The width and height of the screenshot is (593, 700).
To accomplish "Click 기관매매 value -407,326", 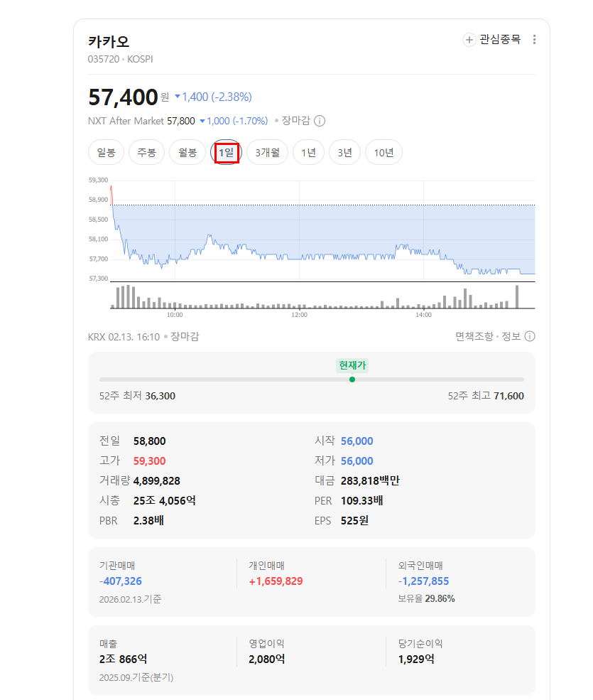I will pyautogui.click(x=121, y=581).
